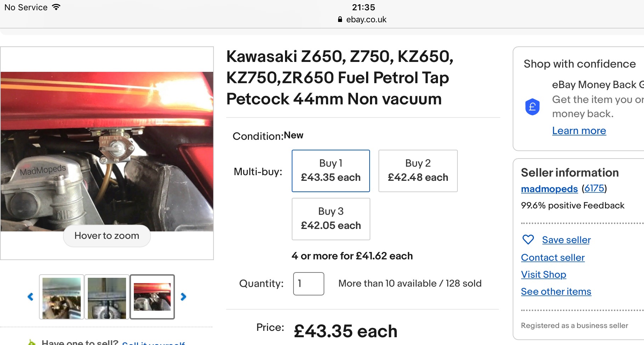Open the first product thumbnail

coord(62,297)
